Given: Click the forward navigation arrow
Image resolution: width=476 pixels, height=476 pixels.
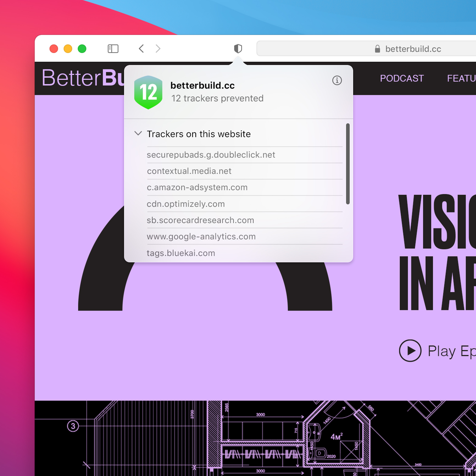Looking at the screenshot, I should (158, 48).
